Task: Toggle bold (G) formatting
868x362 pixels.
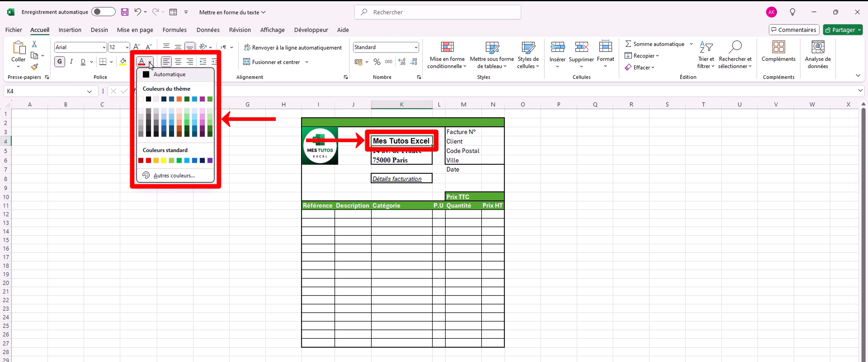Action: [x=60, y=62]
